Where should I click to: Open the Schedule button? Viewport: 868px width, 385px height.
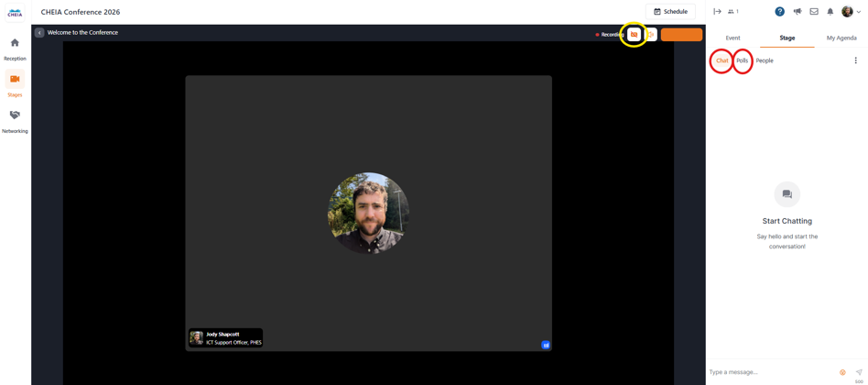tap(670, 12)
